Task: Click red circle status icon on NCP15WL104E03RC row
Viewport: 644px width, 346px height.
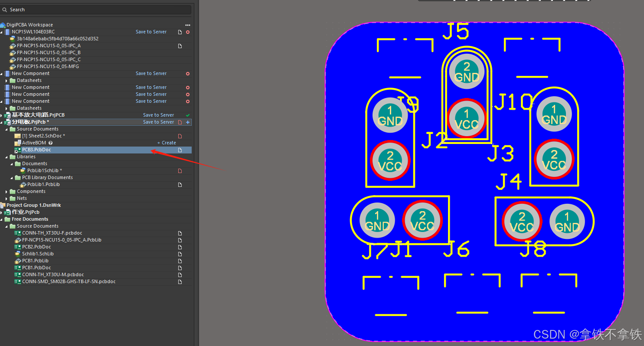Action: tap(188, 32)
